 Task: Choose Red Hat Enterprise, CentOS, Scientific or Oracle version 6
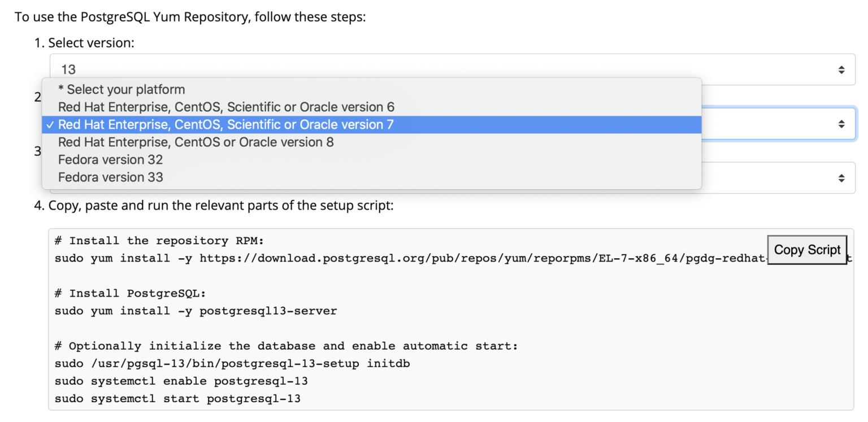coord(372,107)
